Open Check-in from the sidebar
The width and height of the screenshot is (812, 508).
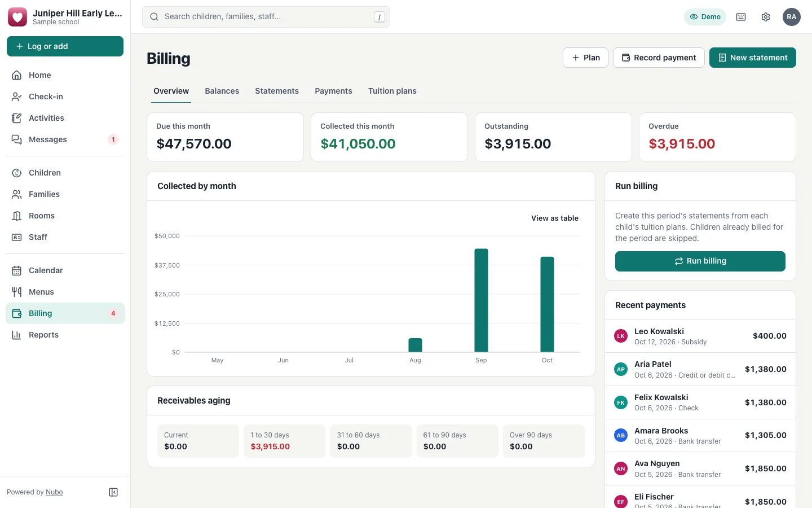point(65,97)
